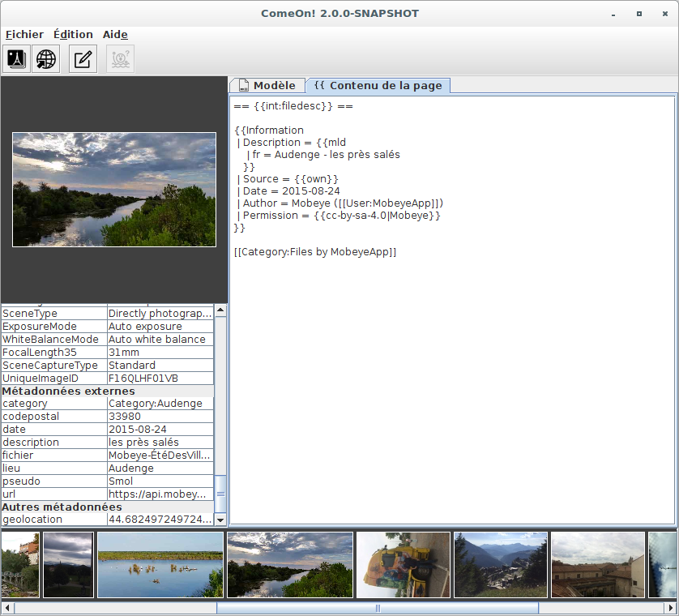The width and height of the screenshot is (679, 616).
Task: Click the 'Auto exposure' value cell
Action: click(160, 326)
